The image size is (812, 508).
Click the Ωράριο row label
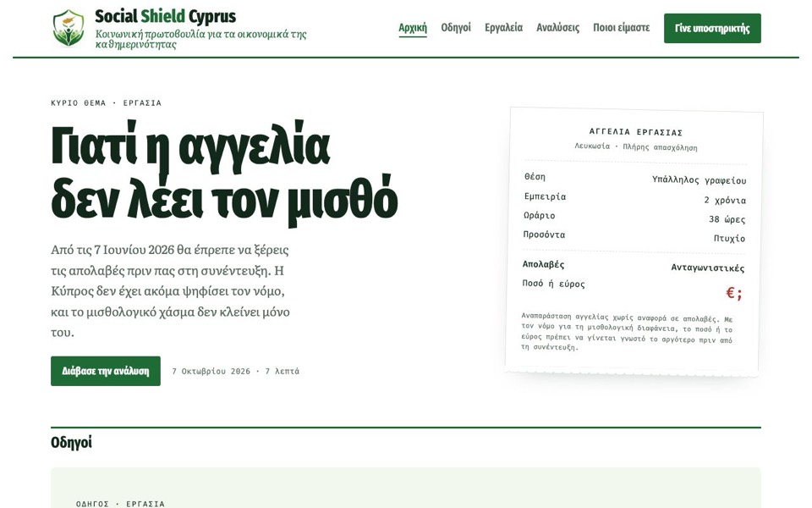539,216
